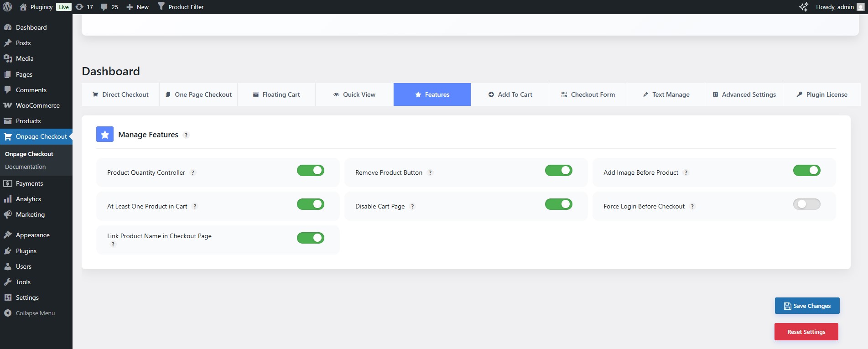The image size is (868, 349).
Task: Open Documentation submenu link
Action: 26,167
